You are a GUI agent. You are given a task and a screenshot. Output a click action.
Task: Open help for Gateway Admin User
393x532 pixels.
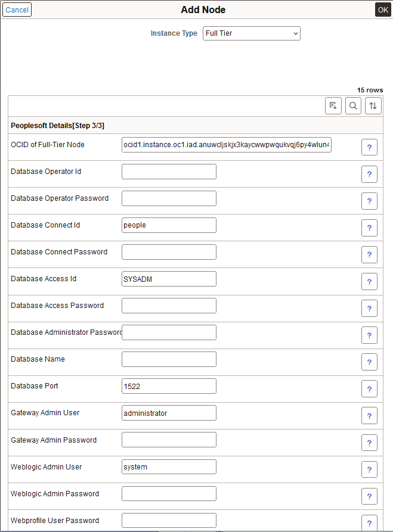[x=369, y=415]
